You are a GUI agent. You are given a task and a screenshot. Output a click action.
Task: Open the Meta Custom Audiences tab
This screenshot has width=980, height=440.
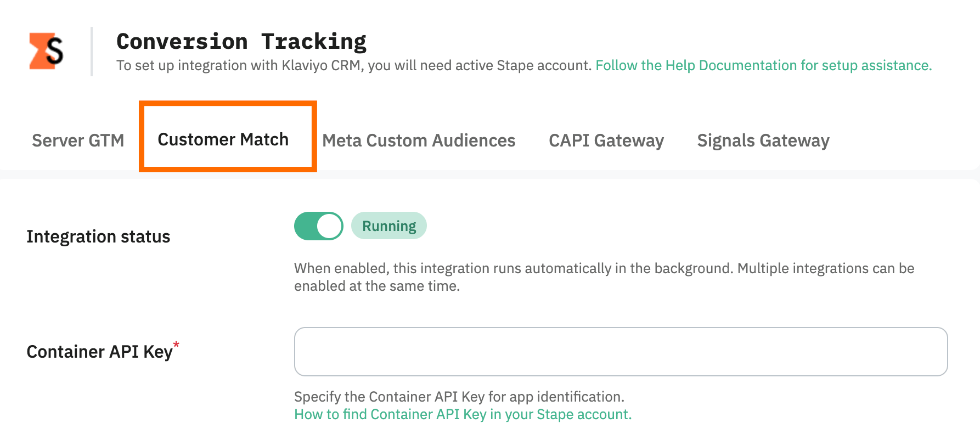[x=419, y=140]
